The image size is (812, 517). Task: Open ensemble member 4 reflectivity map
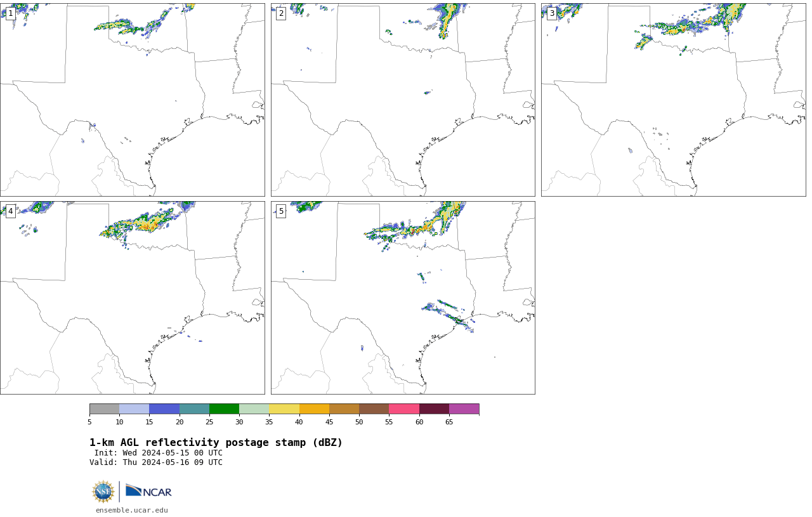click(x=132, y=298)
